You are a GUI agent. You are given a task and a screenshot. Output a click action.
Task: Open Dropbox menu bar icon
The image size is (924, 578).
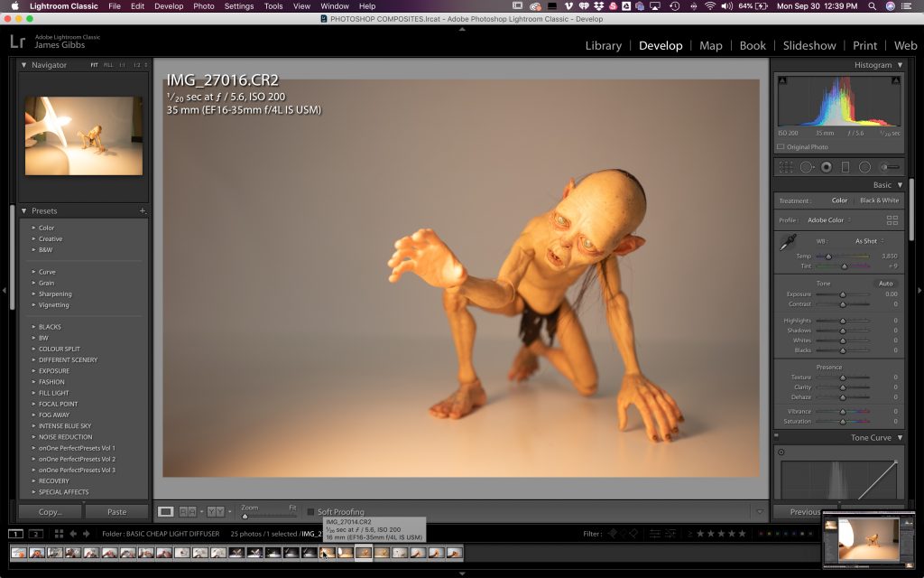coord(599,6)
